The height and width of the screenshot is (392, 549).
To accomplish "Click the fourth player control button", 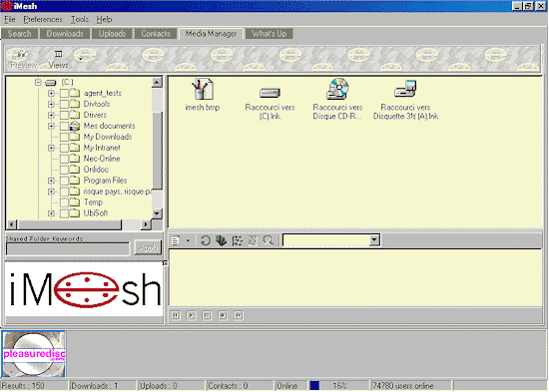I will [223, 316].
